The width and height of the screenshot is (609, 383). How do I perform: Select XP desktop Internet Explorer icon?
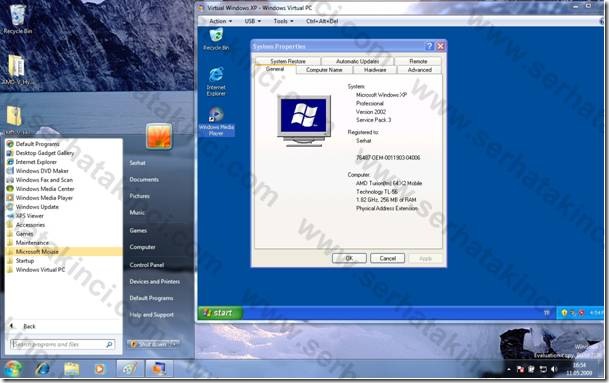(216, 82)
